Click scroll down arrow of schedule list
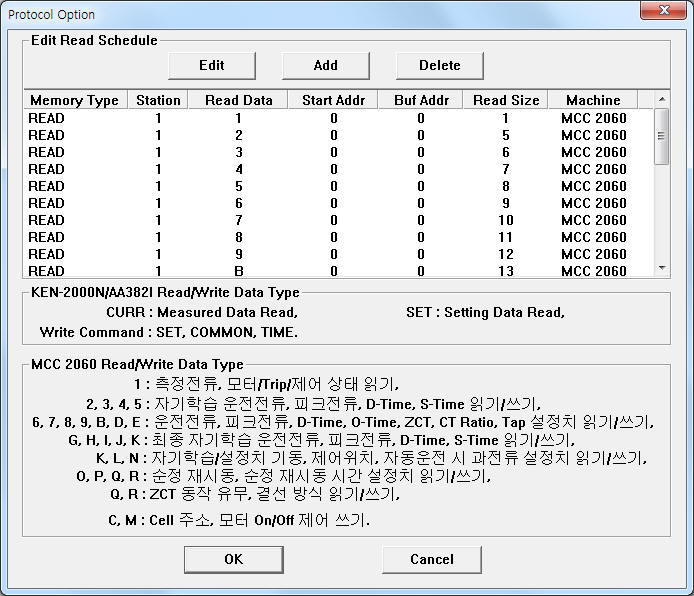 point(662,268)
